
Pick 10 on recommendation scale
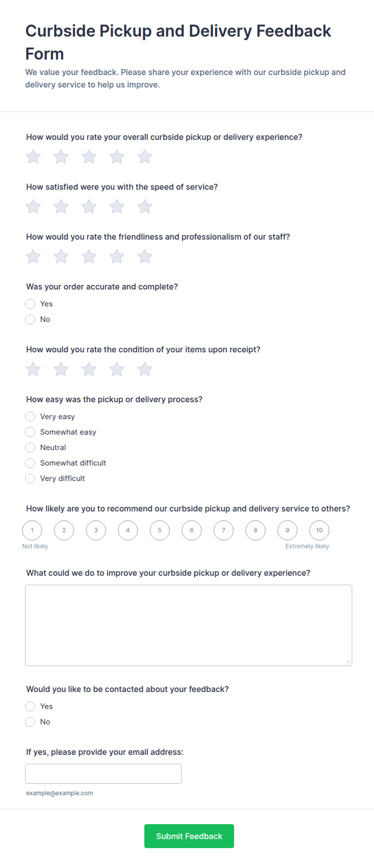(319, 530)
